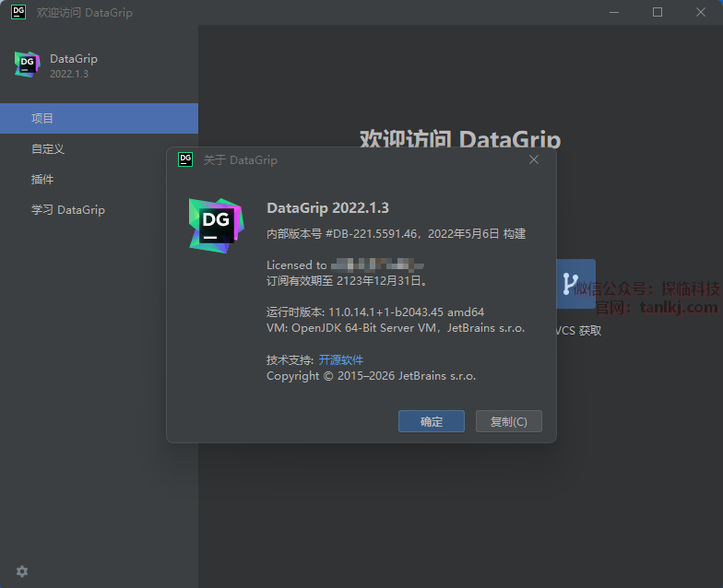Minimize the DataGrip welcome window
723x588 pixels.
click(614, 13)
